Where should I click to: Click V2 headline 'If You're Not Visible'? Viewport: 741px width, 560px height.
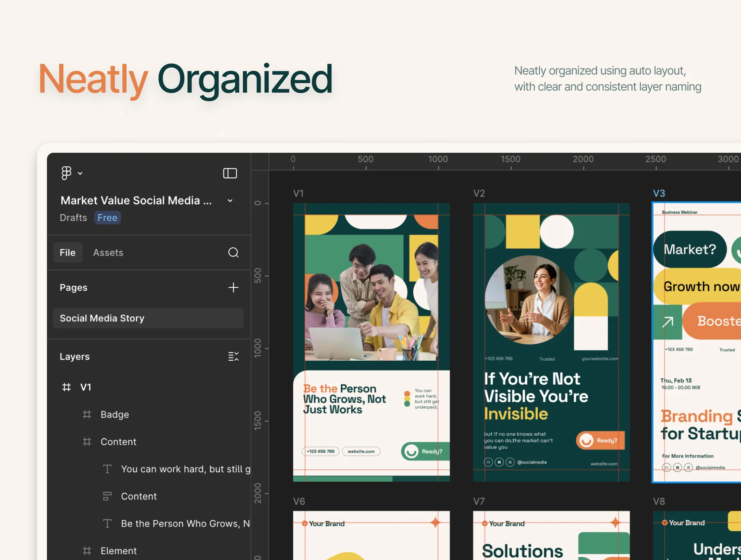point(536,387)
